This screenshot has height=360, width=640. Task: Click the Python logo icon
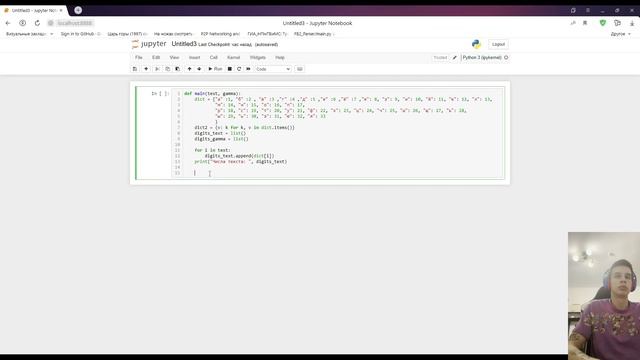coord(476,44)
